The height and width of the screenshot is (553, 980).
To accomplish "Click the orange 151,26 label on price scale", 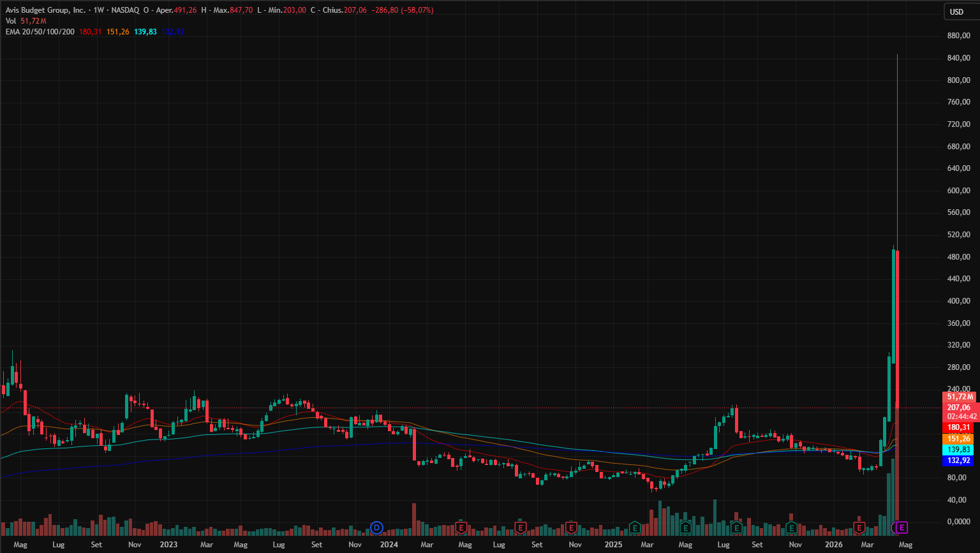I will coord(958,439).
